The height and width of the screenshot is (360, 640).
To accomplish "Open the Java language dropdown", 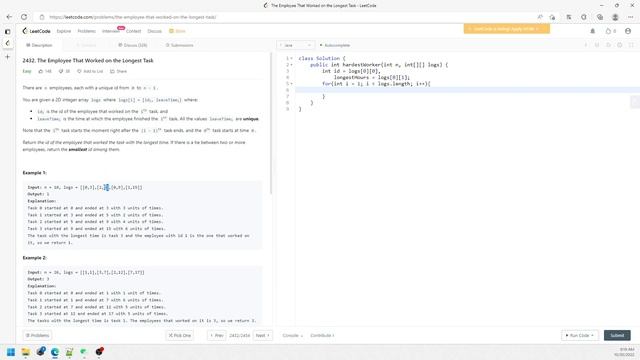I will tap(296, 45).
